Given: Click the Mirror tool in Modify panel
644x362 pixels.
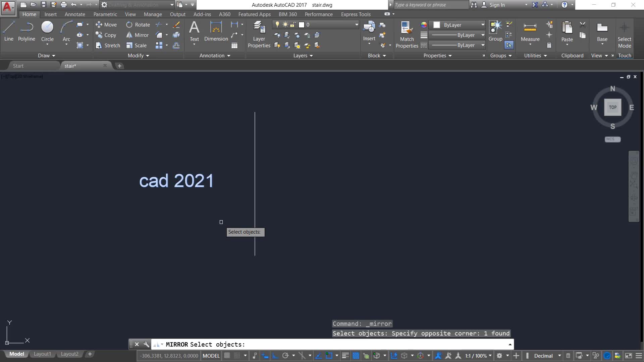Looking at the screenshot, I should click(138, 35).
